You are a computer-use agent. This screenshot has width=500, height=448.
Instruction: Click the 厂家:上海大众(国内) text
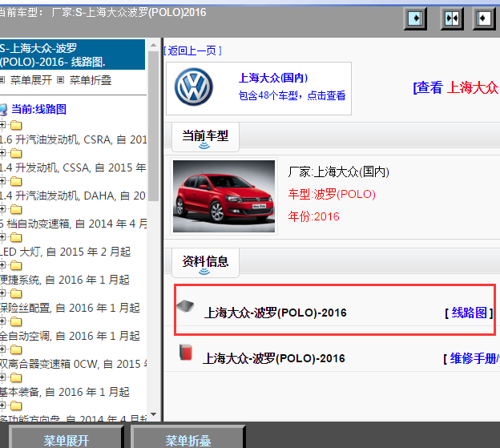coord(339,172)
